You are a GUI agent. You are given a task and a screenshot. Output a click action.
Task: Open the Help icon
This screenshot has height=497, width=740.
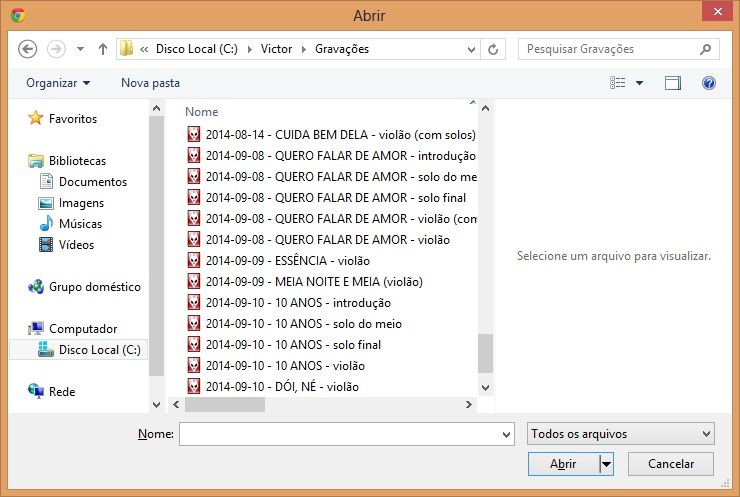tap(708, 83)
